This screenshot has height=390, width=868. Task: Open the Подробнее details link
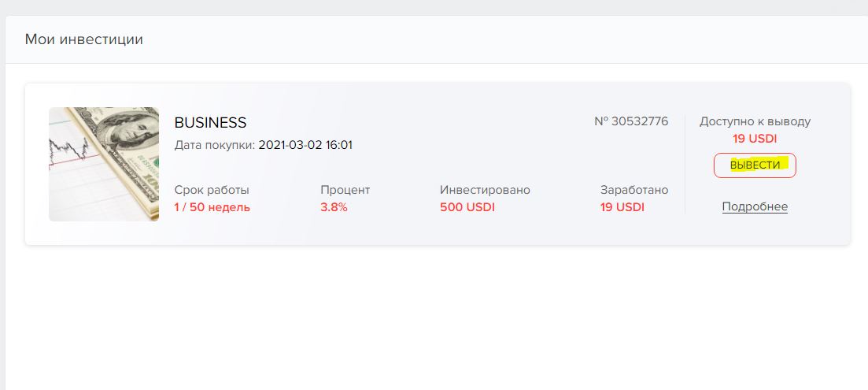coord(755,206)
